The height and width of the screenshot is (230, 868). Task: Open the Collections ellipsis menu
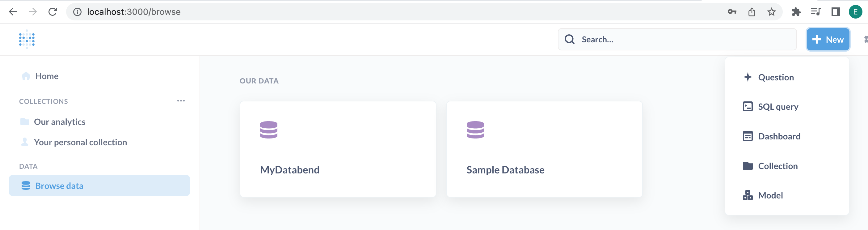[x=181, y=101]
